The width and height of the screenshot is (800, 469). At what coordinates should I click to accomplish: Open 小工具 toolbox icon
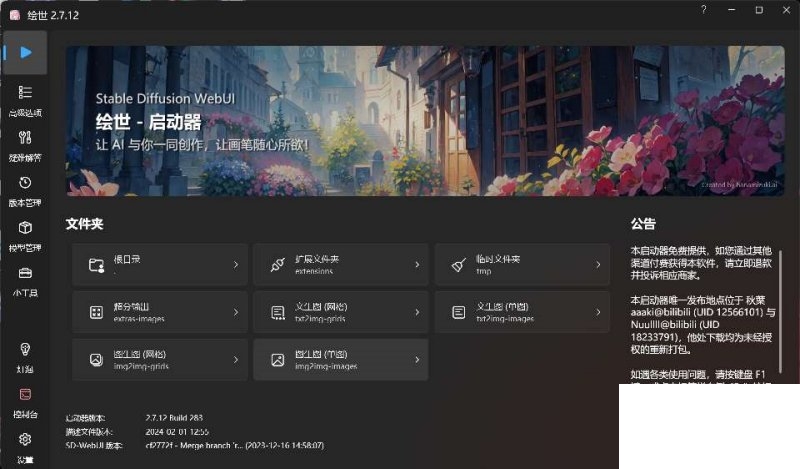point(25,273)
